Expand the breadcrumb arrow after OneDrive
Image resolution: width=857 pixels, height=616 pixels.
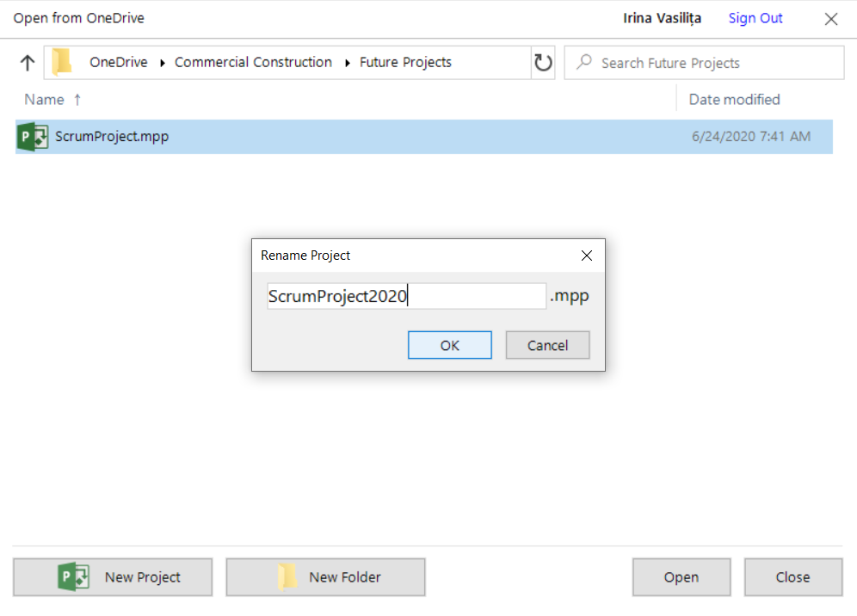coord(162,63)
